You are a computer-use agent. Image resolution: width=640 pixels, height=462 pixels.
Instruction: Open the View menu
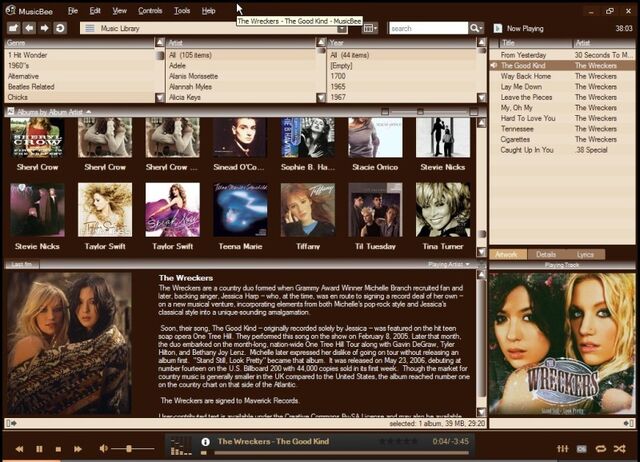point(119,11)
